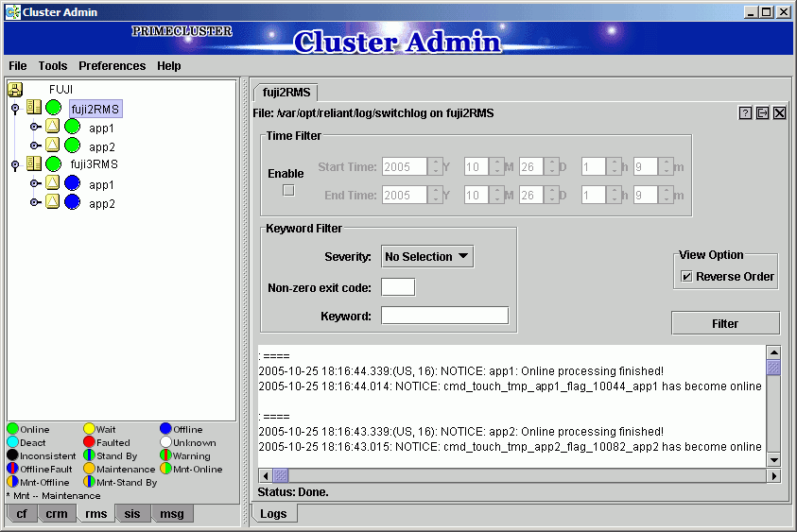The image size is (797, 532).
Task: Enable the Time Filter checkbox
Action: click(x=288, y=191)
